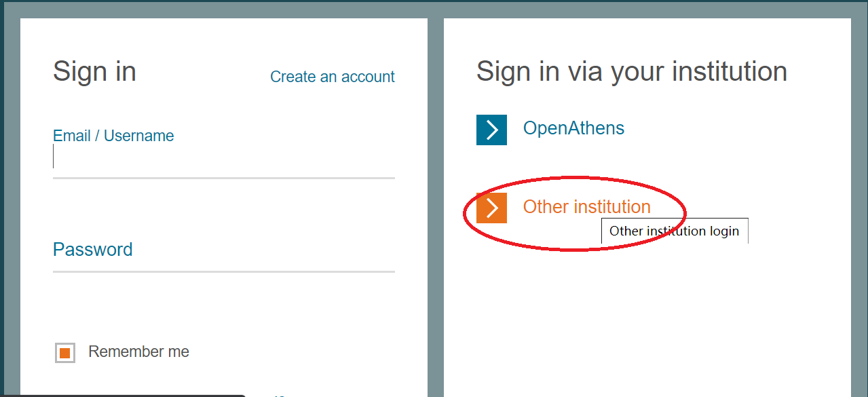Image resolution: width=868 pixels, height=397 pixels.
Task: Open the Create an account link
Action: tap(332, 77)
